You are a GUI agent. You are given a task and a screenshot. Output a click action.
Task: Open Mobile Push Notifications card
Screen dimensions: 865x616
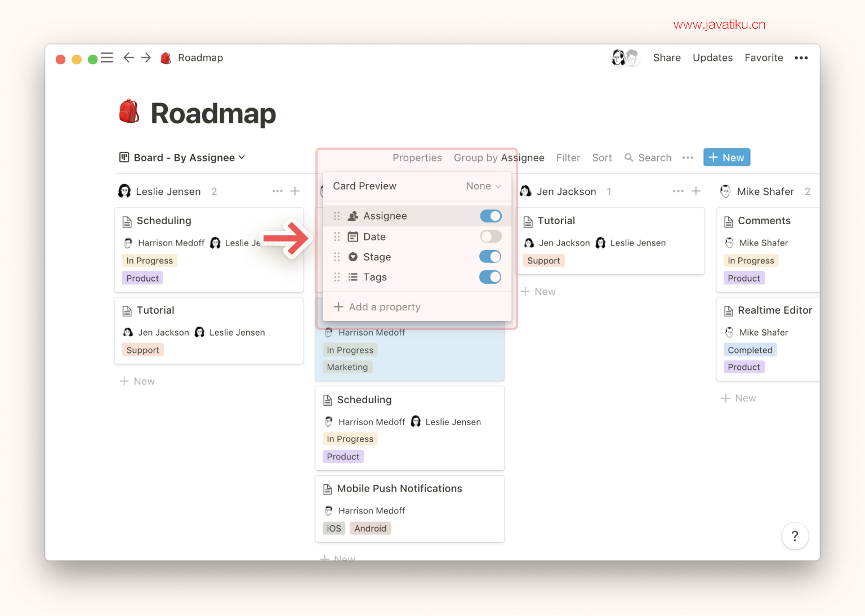[x=409, y=509]
